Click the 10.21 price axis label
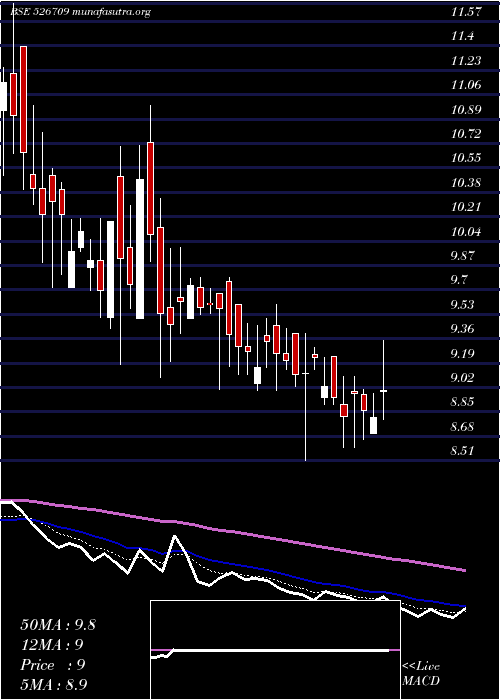This screenshot has width=500, height=700. pos(466,207)
